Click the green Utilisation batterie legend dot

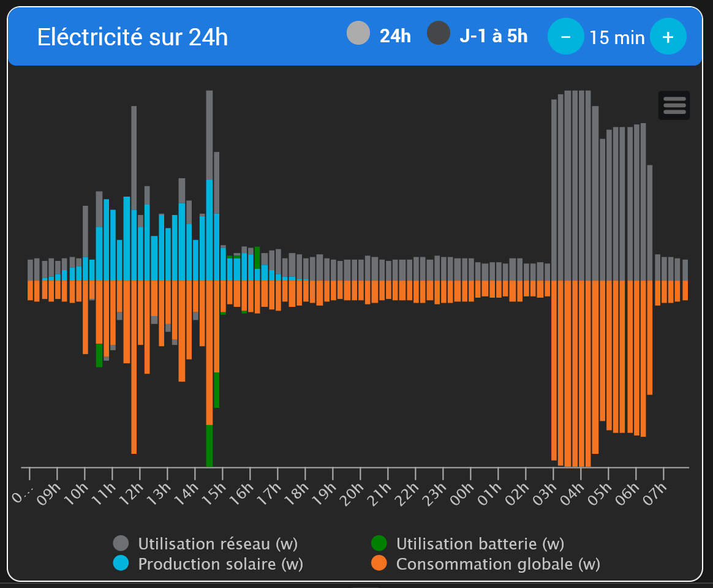click(x=379, y=543)
